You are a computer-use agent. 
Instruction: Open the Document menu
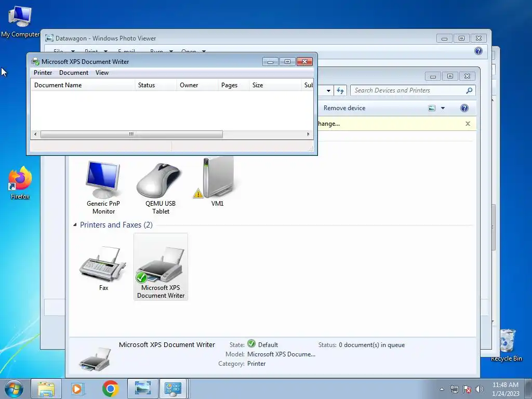[x=74, y=73]
